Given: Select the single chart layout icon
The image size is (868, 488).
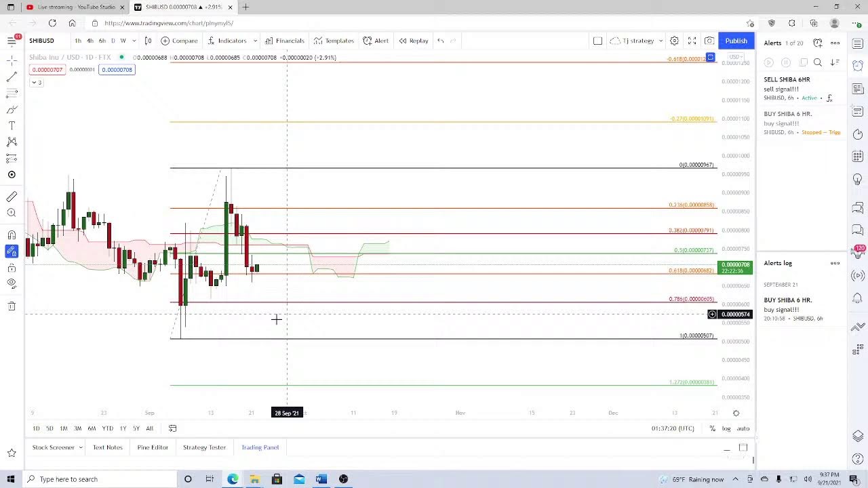Looking at the screenshot, I should tap(597, 41).
